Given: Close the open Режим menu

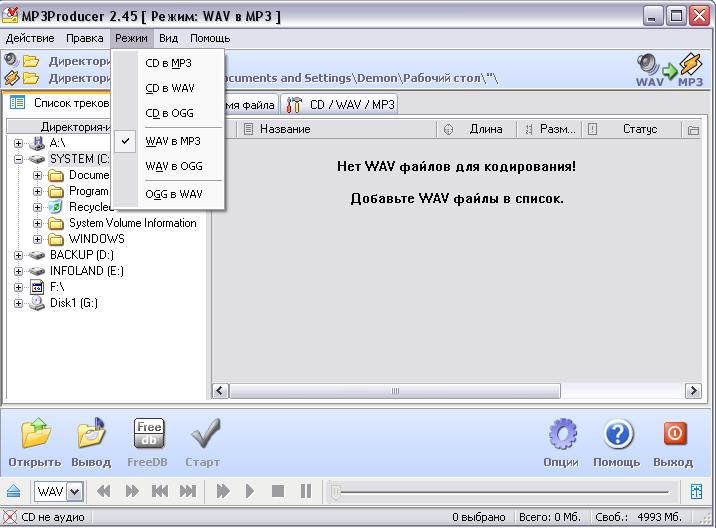Looking at the screenshot, I should point(131,38).
